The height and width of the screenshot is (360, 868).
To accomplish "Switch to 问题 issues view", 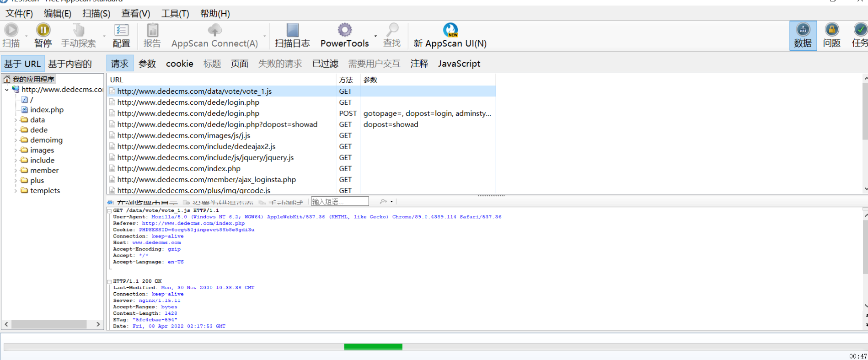I will pyautogui.click(x=832, y=36).
